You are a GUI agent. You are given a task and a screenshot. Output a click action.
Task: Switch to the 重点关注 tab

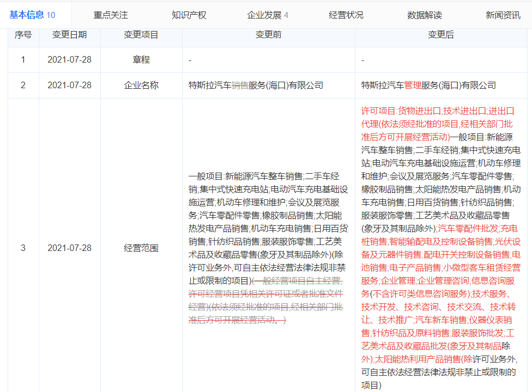tap(111, 15)
